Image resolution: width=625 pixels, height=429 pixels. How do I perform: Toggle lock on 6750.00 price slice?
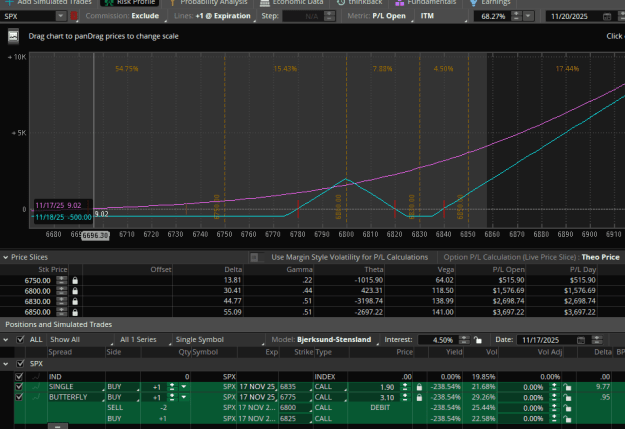point(75,280)
